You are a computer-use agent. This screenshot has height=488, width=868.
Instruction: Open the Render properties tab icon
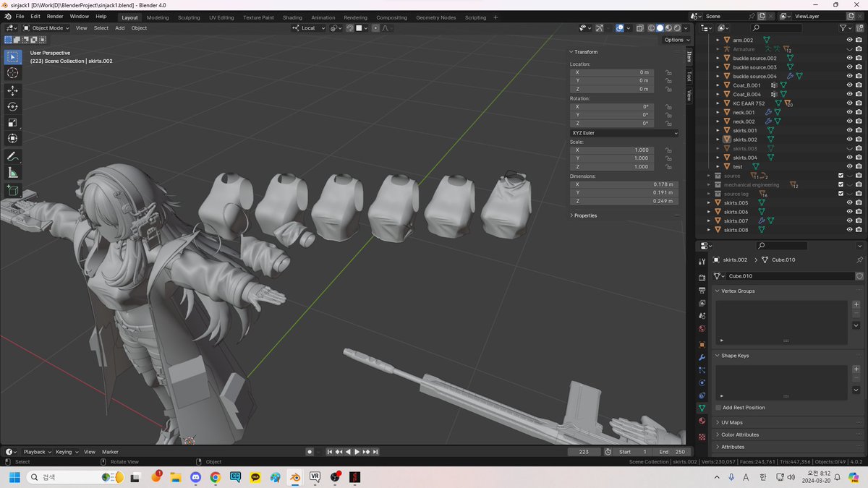click(702, 278)
